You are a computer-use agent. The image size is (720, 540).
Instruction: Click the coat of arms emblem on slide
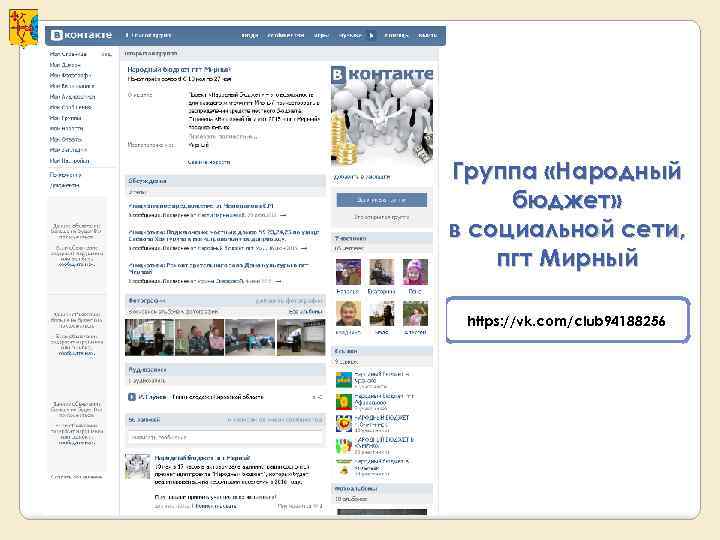pos(23,29)
